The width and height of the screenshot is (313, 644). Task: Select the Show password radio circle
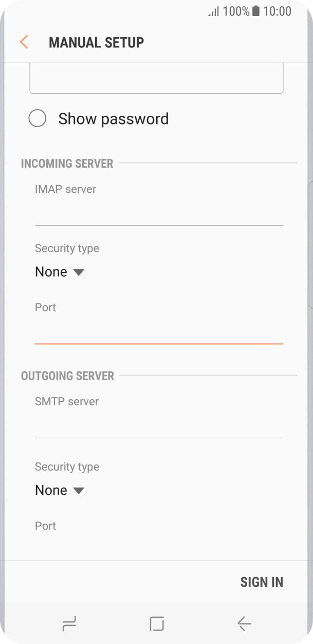pos(38,118)
